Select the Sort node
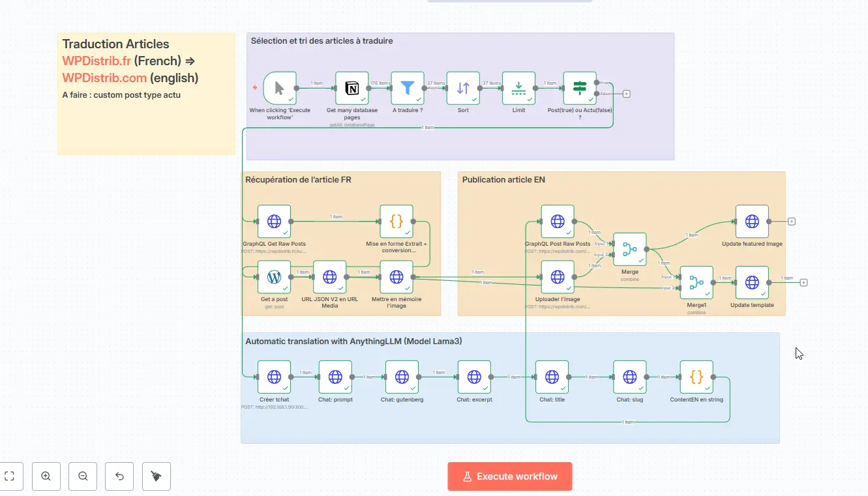 [463, 88]
